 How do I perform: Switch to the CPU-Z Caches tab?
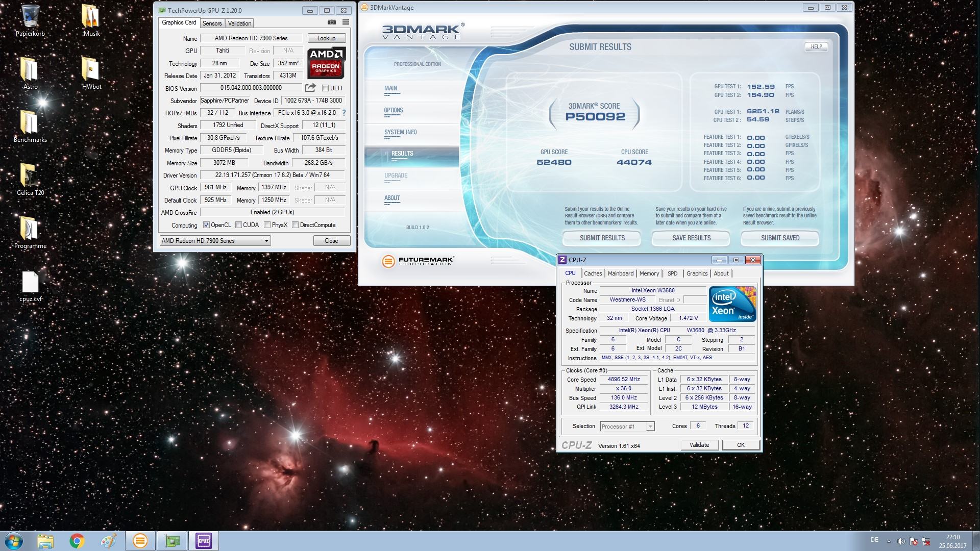(593, 273)
